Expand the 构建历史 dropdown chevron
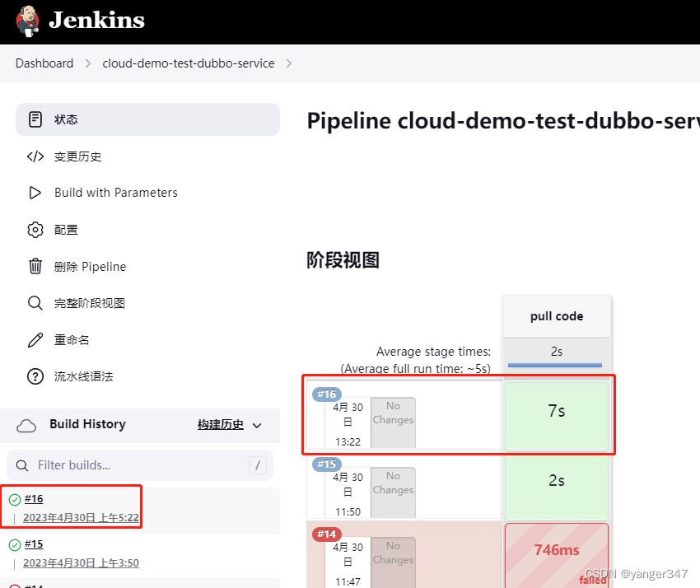Viewport: 700px width, 588px height. click(x=257, y=425)
